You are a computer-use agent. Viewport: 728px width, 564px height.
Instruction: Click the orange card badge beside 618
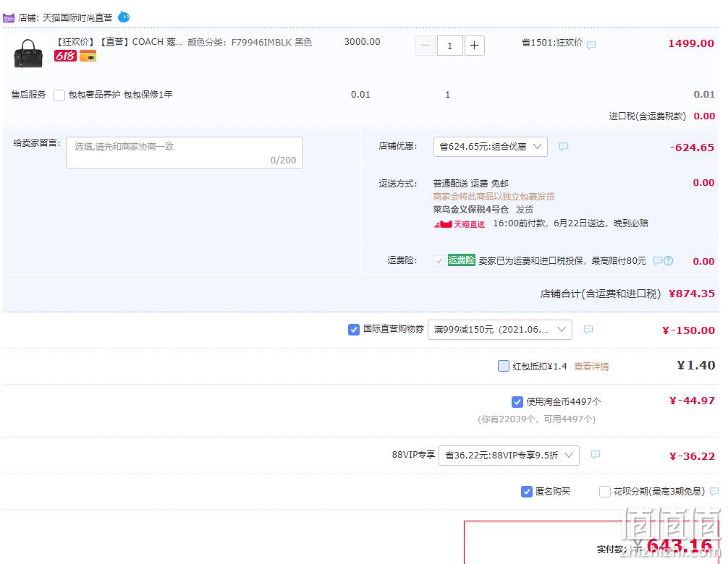[88, 56]
